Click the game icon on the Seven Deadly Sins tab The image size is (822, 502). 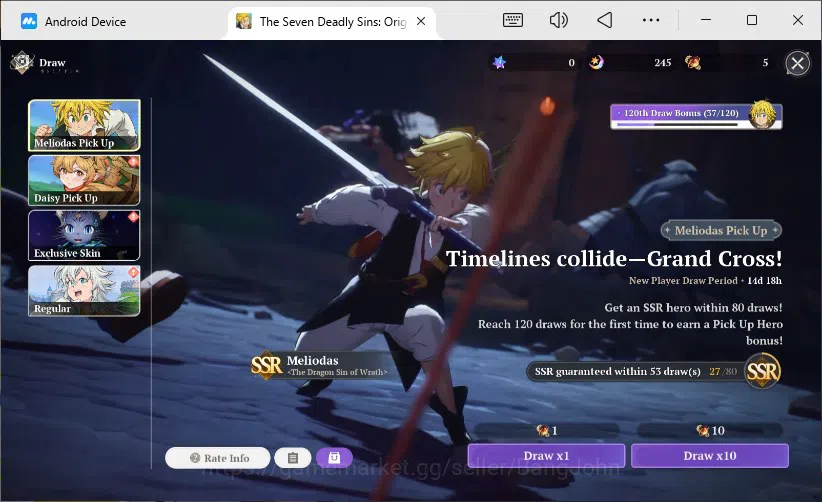coord(244,21)
